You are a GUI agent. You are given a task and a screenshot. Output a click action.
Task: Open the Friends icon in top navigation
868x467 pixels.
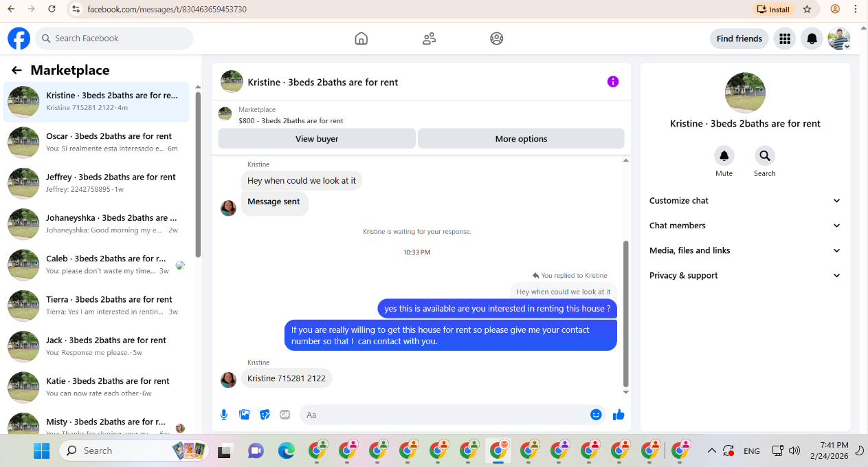point(430,39)
